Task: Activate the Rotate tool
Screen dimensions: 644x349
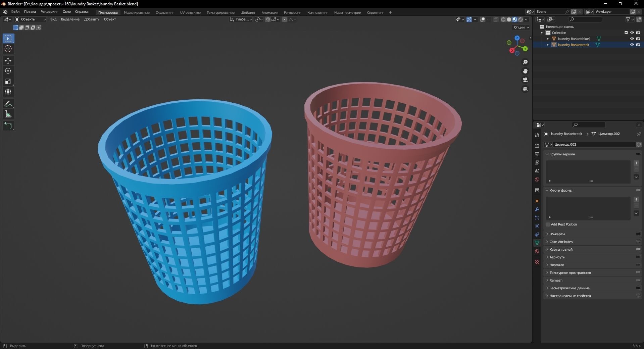Action: pos(8,71)
